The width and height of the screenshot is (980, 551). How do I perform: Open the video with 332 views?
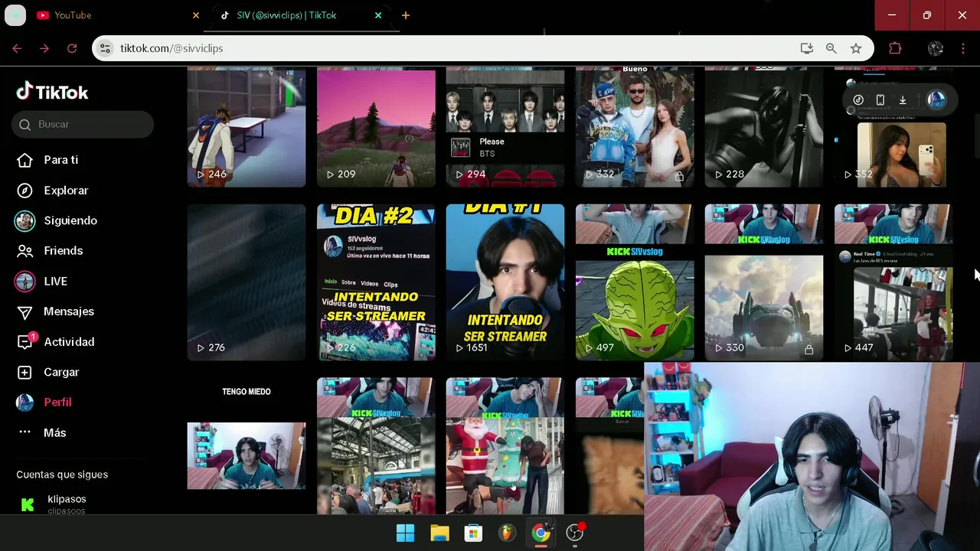tap(635, 128)
